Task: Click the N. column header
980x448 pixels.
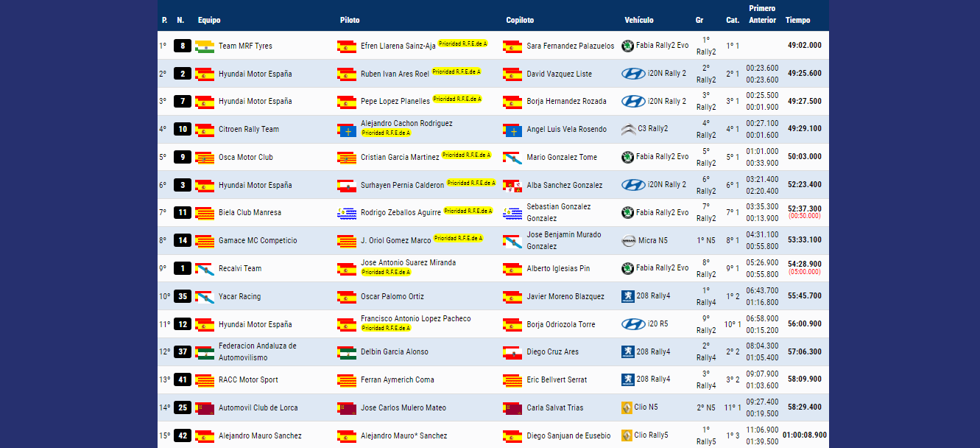Action: (x=180, y=21)
